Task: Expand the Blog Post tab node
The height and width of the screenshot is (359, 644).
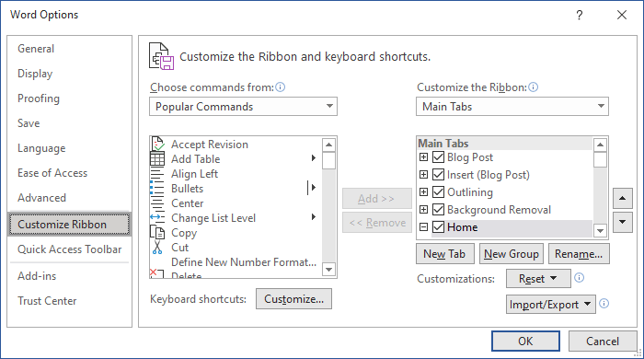Action: 423,157
